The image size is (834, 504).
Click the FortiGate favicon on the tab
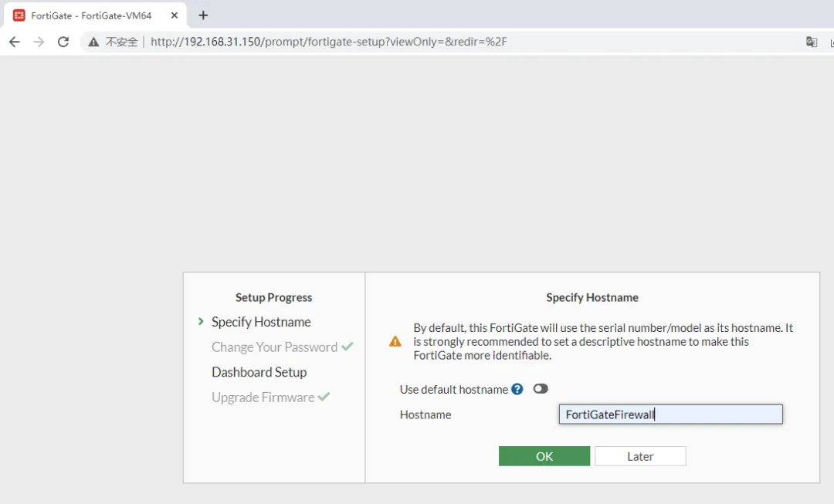click(19, 15)
